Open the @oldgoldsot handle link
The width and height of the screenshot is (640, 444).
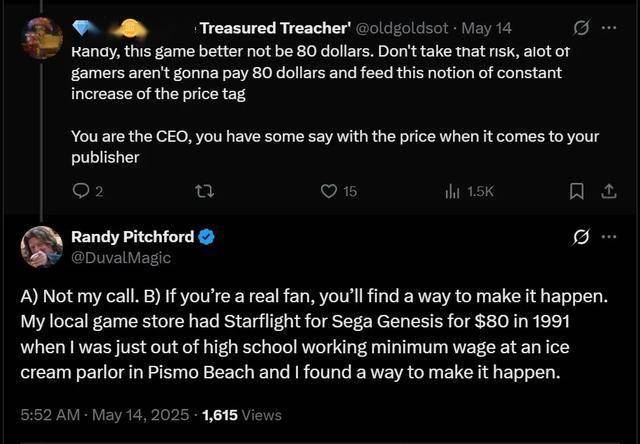coord(402,28)
